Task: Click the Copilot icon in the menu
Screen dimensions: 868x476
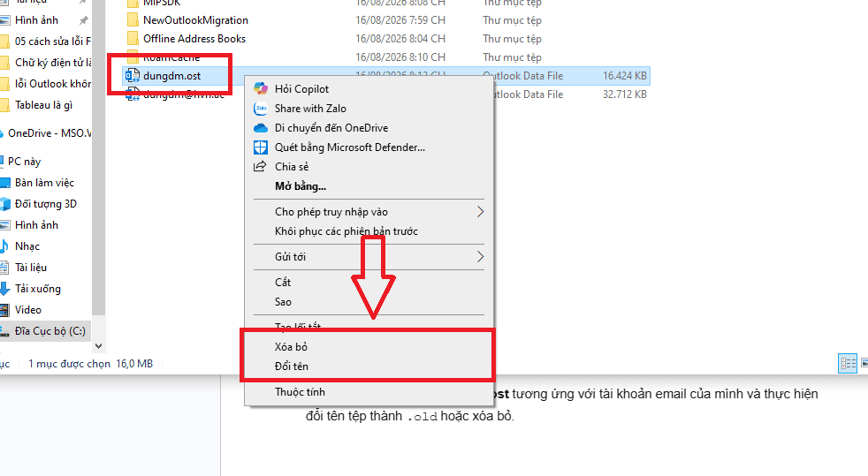Action: (x=260, y=88)
